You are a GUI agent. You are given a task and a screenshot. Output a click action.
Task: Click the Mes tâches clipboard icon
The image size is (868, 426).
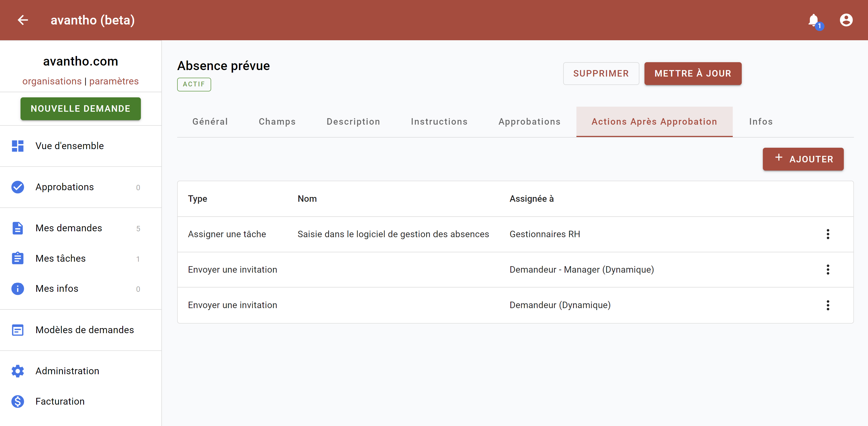point(17,258)
